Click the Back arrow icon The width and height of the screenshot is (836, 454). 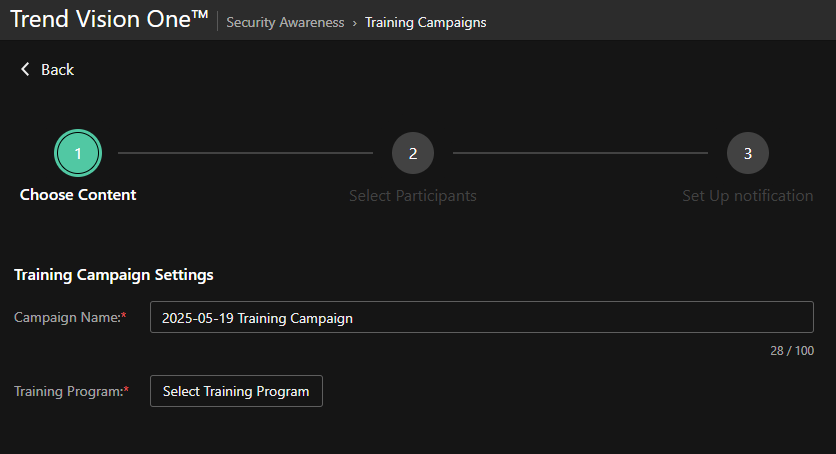click(25, 69)
